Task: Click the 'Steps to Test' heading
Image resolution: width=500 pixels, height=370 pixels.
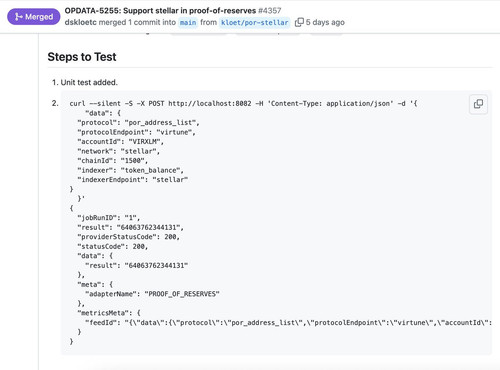Action: point(82,57)
